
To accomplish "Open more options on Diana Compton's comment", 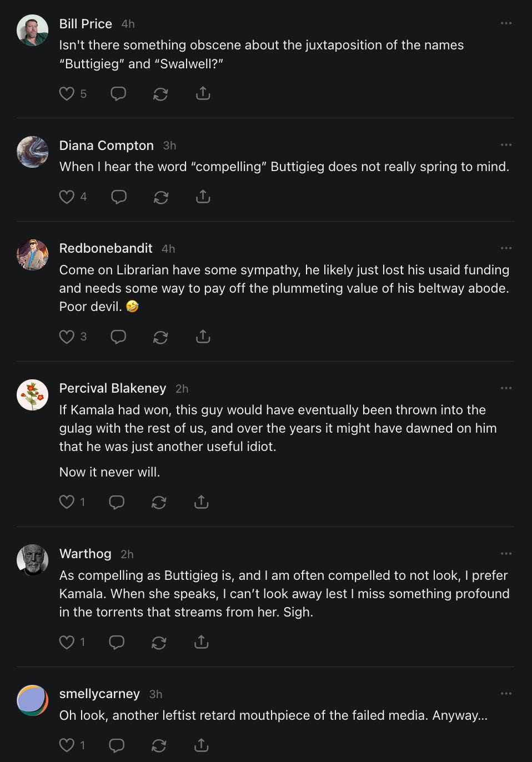I will [x=506, y=145].
